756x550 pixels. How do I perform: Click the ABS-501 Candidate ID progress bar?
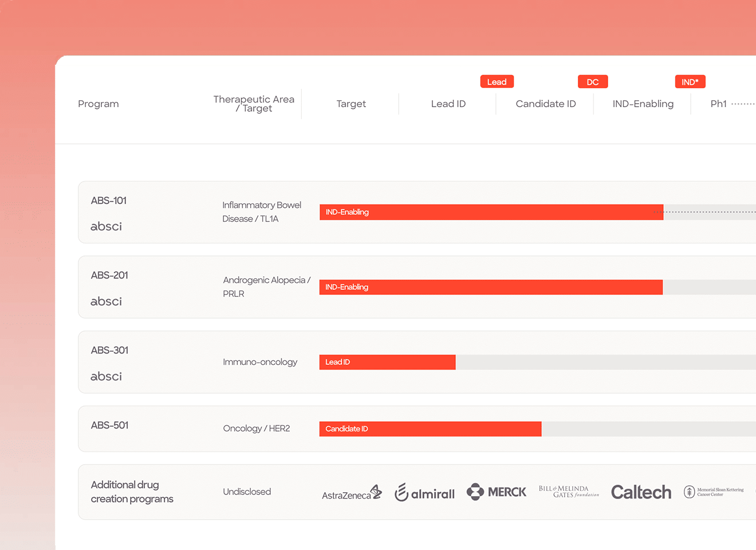(430, 429)
